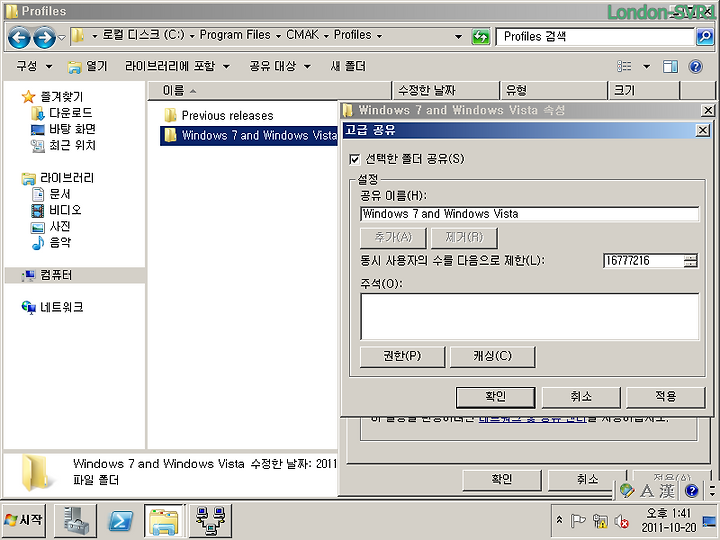Screen dimensions: 720x540
Task: Select 네트워크 in navigation pane
Action: click(52, 307)
